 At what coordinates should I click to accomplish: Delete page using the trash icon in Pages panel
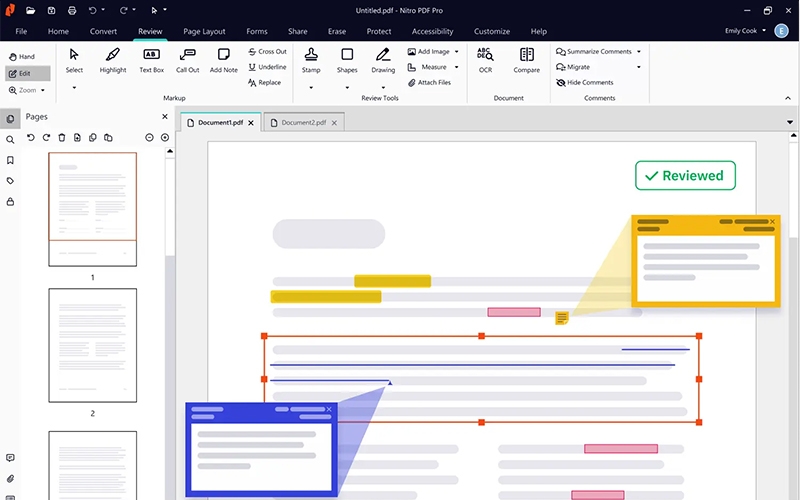pyautogui.click(x=62, y=137)
